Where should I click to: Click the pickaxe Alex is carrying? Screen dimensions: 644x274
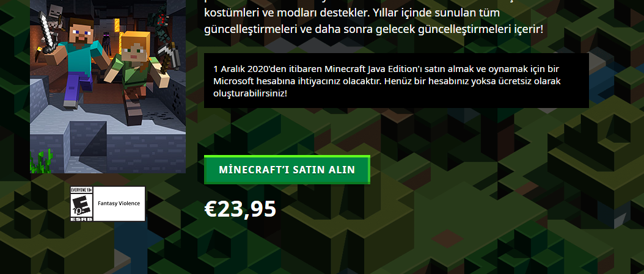pos(167,57)
